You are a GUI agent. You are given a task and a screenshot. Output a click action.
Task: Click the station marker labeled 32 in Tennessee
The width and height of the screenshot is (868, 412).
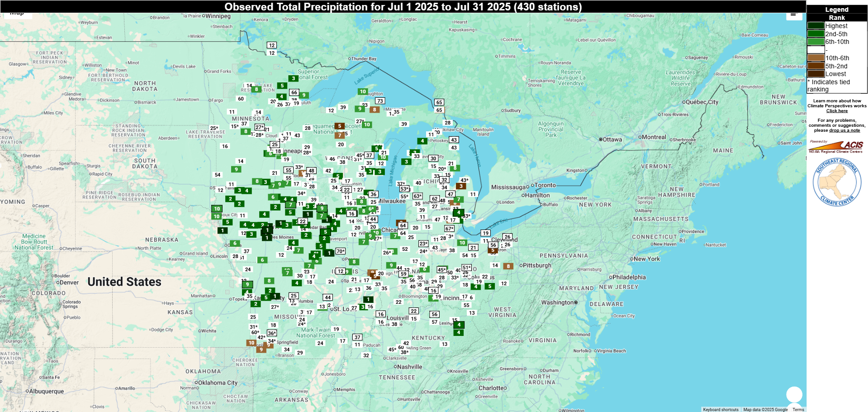tap(366, 355)
